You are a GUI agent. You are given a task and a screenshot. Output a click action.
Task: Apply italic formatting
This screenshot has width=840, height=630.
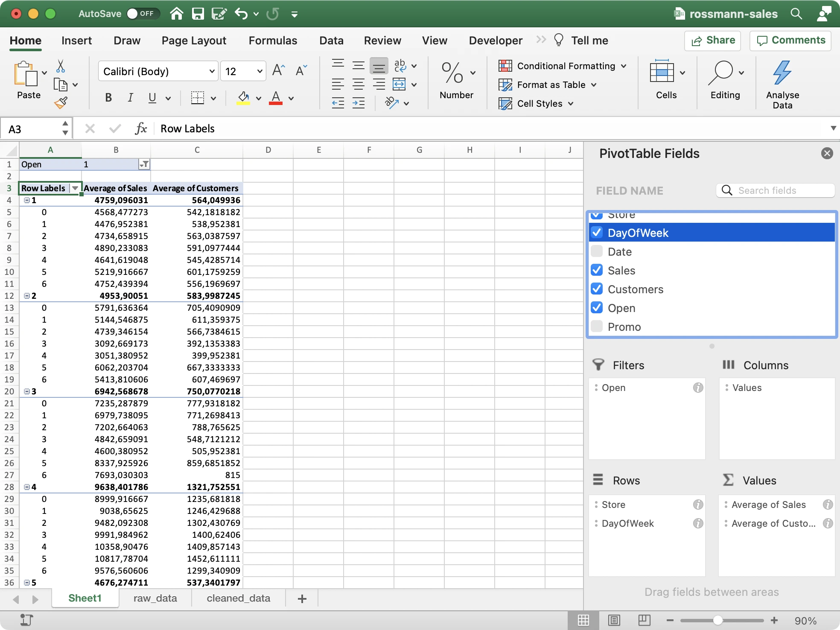[130, 98]
